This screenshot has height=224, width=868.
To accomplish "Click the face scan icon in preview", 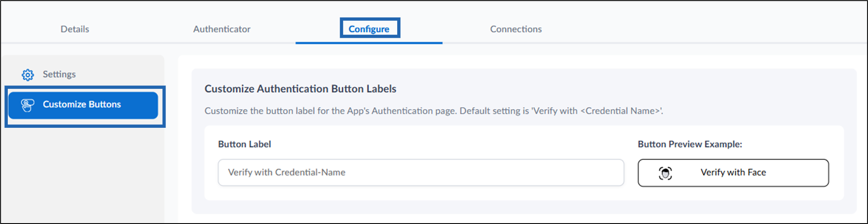I will click(x=665, y=173).
